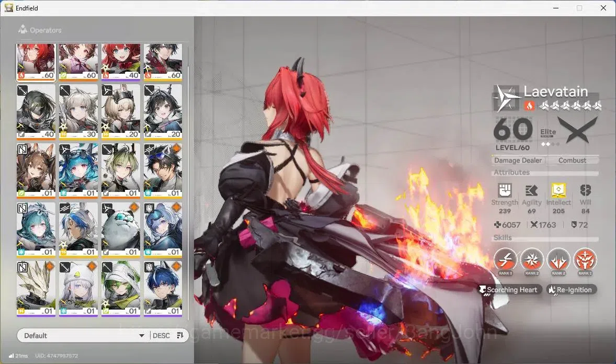This screenshot has width=616, height=364.
Task: Select the blue-haired wolf-eared operator card
Action: (163, 289)
